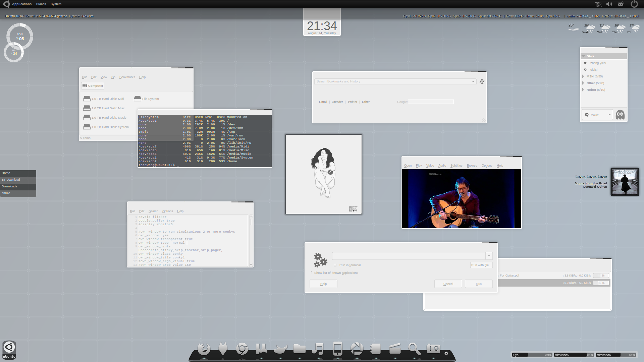Open the camera screenshot app in dock
Viewport: 644px width, 362px height.
pos(433,349)
